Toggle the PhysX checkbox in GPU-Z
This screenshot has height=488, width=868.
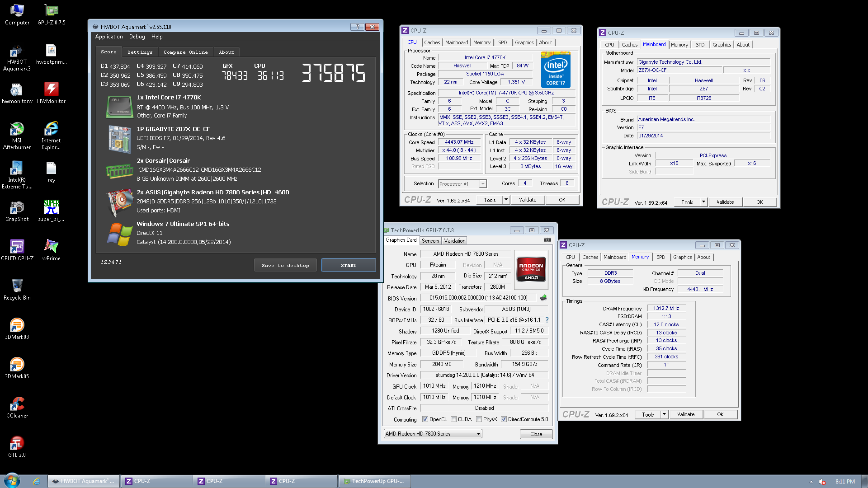(x=479, y=419)
